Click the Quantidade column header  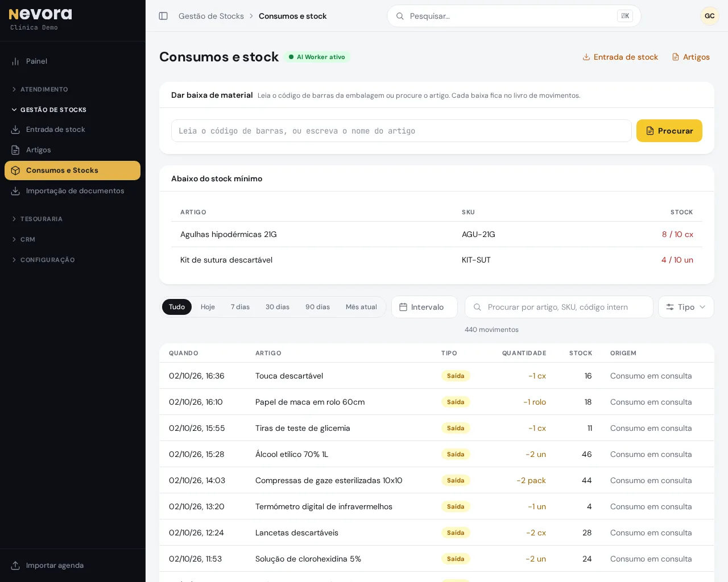coord(524,353)
